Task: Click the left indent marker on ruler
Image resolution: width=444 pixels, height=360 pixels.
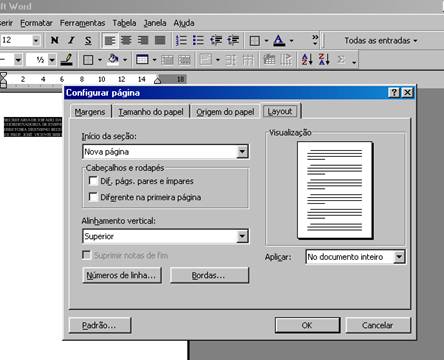Action: pos(3,80)
